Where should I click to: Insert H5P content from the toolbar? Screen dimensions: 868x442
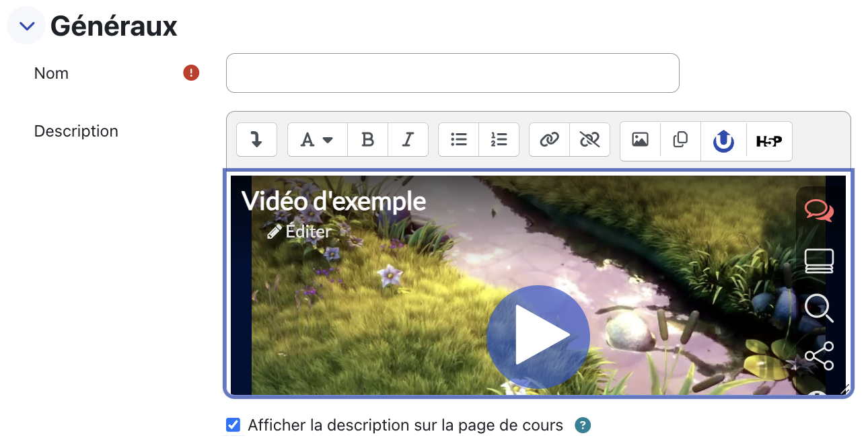[x=769, y=141]
